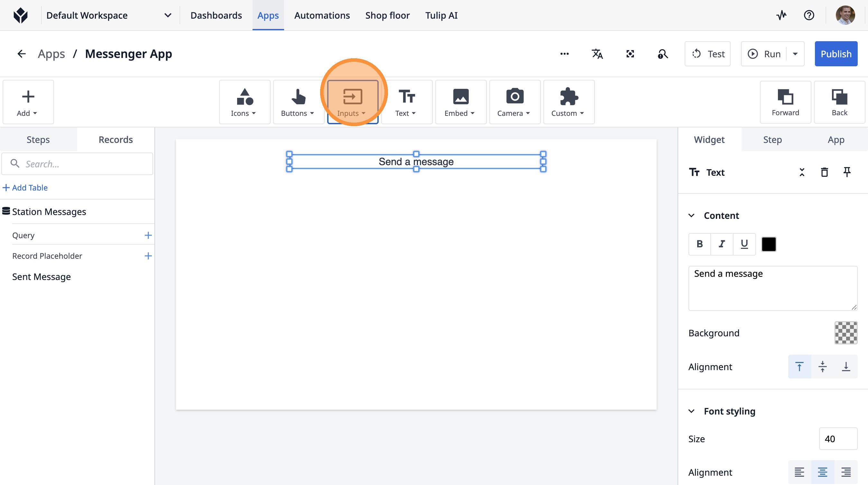Open the black text color swatch
This screenshot has width=868, height=485.
769,244
